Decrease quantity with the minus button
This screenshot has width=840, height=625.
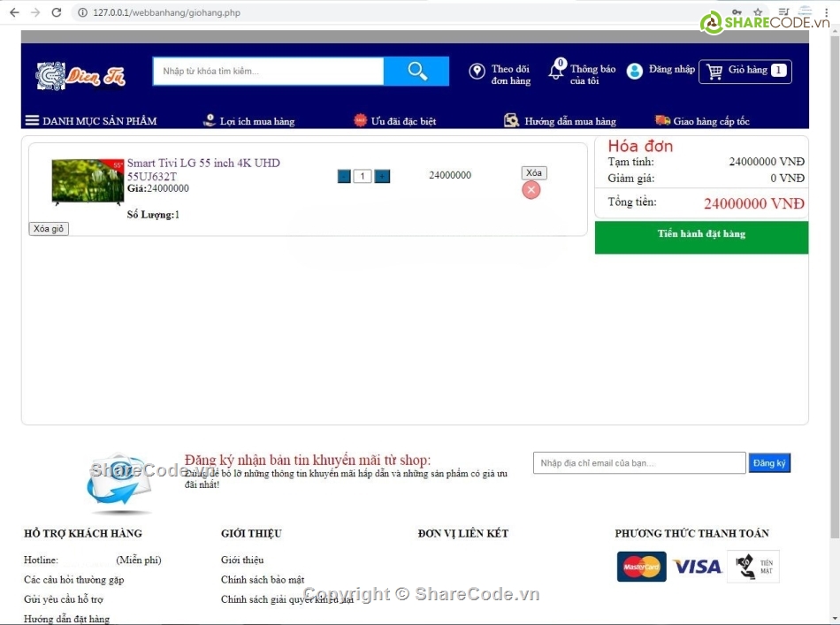point(344,176)
